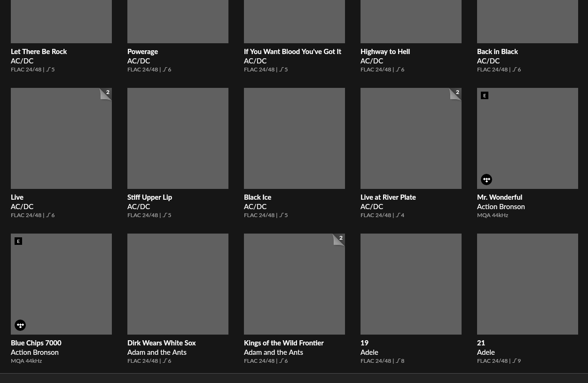This screenshot has height=383, width=588.
Task: Select the Mr. Wonderful title
Action: (x=500, y=197)
